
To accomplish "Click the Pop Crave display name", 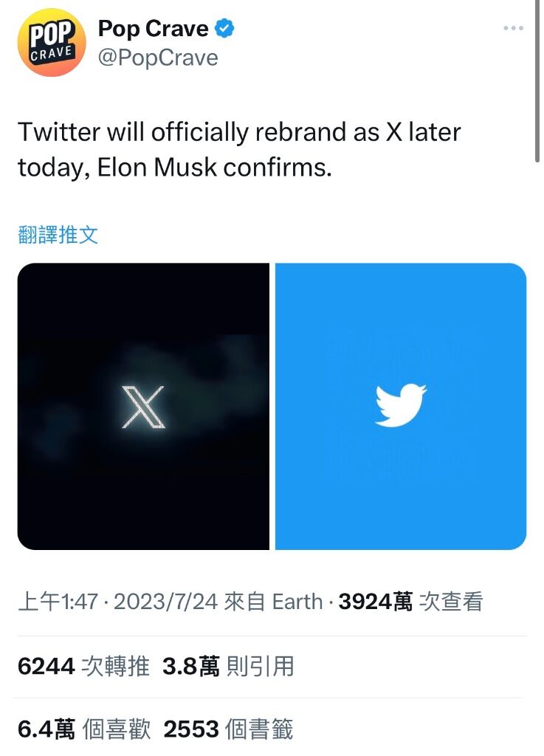I will pyautogui.click(x=154, y=29).
